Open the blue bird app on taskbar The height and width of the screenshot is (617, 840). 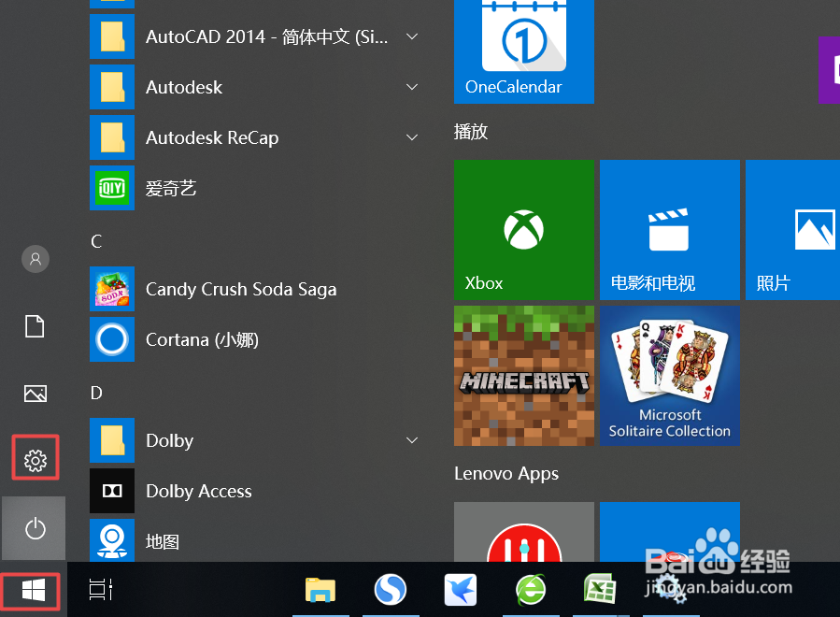[x=461, y=590]
